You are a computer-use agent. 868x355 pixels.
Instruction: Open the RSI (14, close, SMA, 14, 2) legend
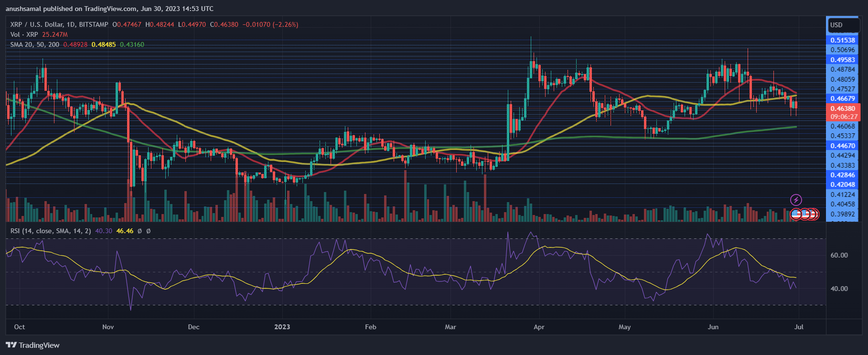(x=51, y=231)
